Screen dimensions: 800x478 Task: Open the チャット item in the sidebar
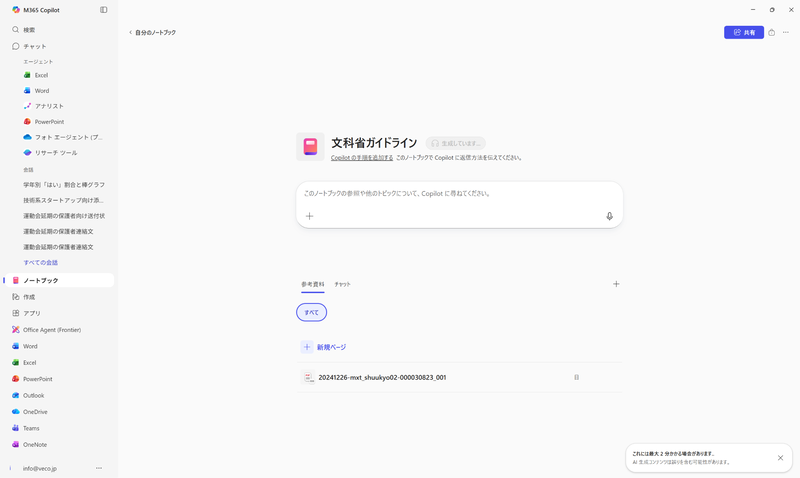[x=59, y=46]
